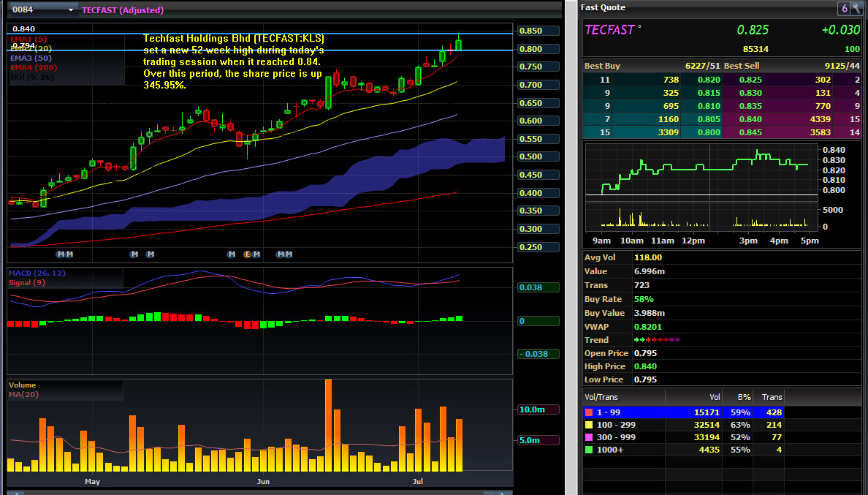Click the green swatch beside 1000+
This screenshot has width=868, height=495.
pos(589,450)
